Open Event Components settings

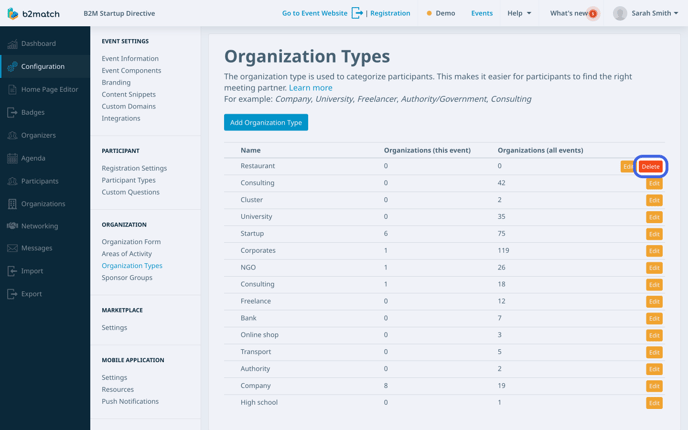coord(131,70)
